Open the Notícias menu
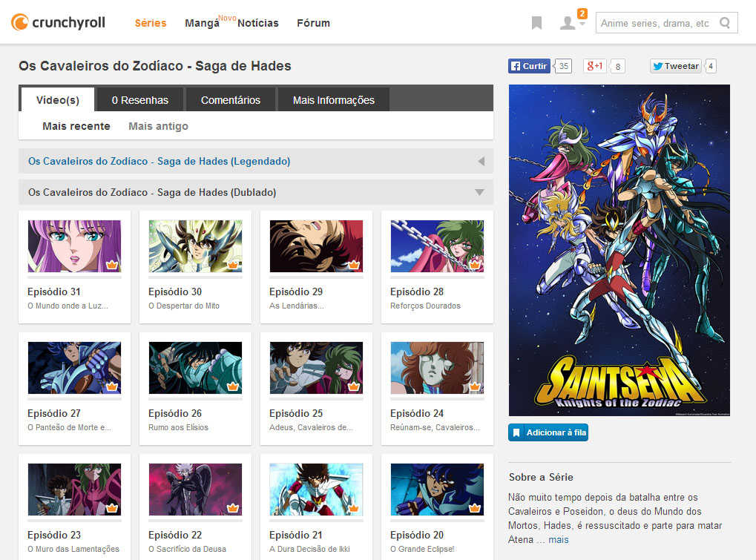Viewport: 756px width, 560px height. click(258, 23)
